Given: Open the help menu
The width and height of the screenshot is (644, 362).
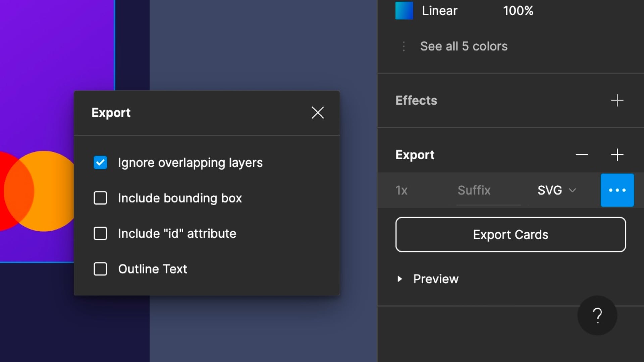Looking at the screenshot, I should tap(597, 315).
